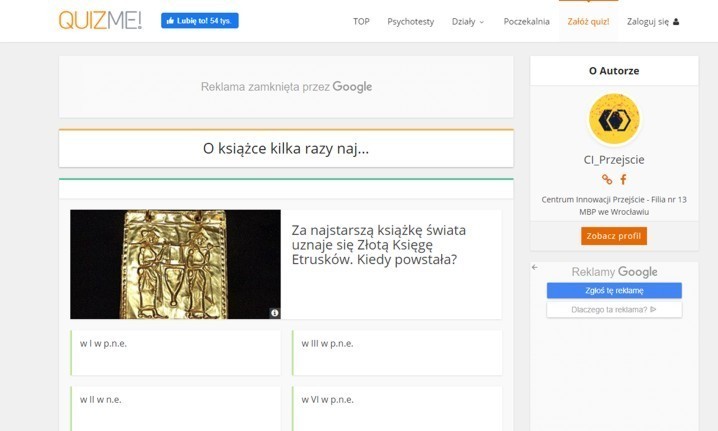Expand the Działy dropdown
The width and height of the screenshot is (718, 431).
click(x=468, y=22)
